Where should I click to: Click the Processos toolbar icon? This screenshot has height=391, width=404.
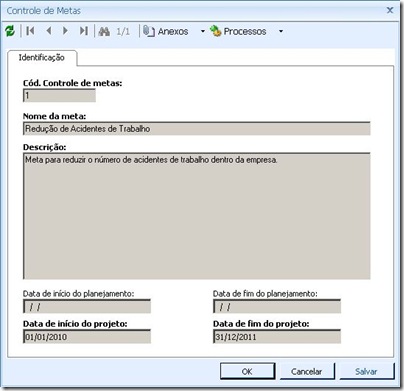216,31
